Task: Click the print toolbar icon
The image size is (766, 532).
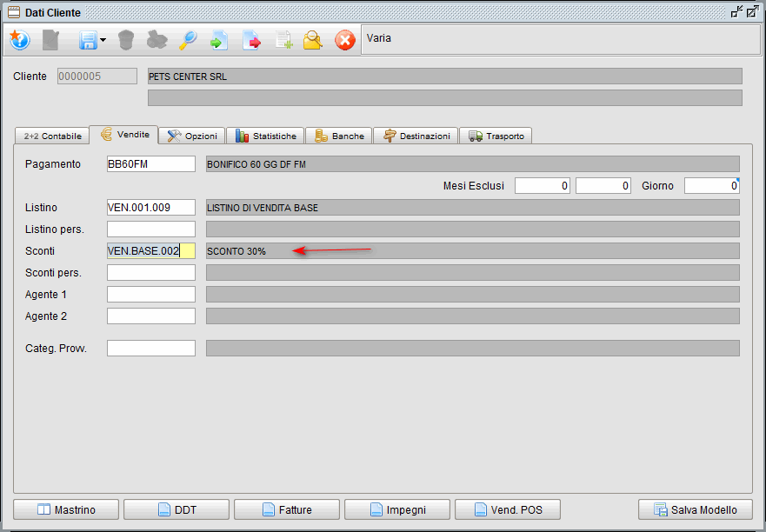Action: point(157,40)
